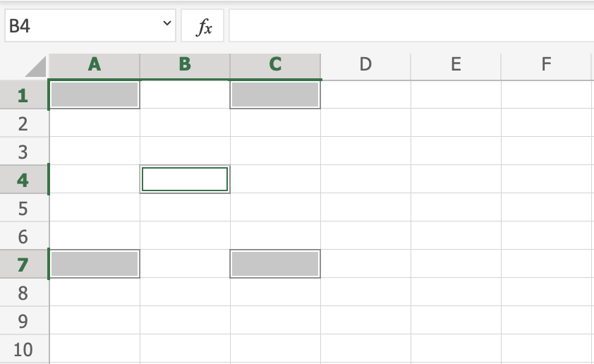Select row 7 header

click(23, 265)
